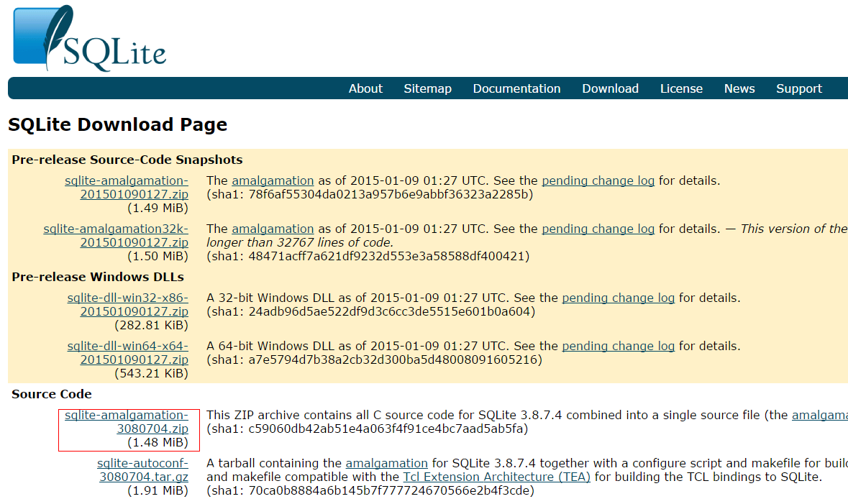Download sqlite-amalgamation-201501090127.zip snapshot
The height and width of the screenshot is (504, 848).
coord(127,188)
